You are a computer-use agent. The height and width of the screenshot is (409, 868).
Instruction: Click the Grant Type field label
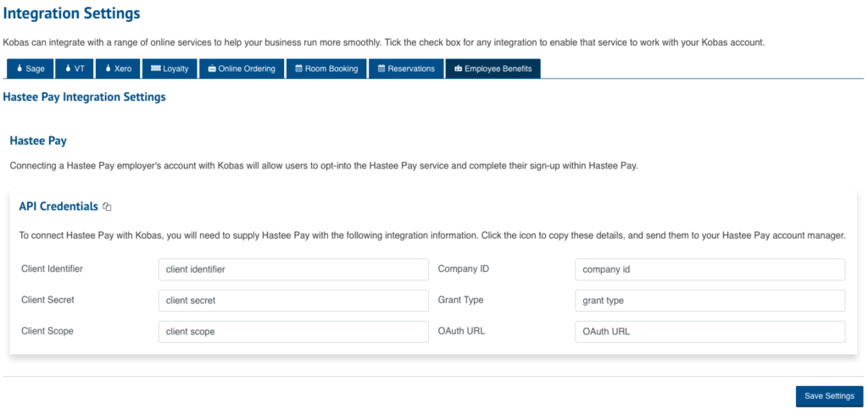coord(461,300)
